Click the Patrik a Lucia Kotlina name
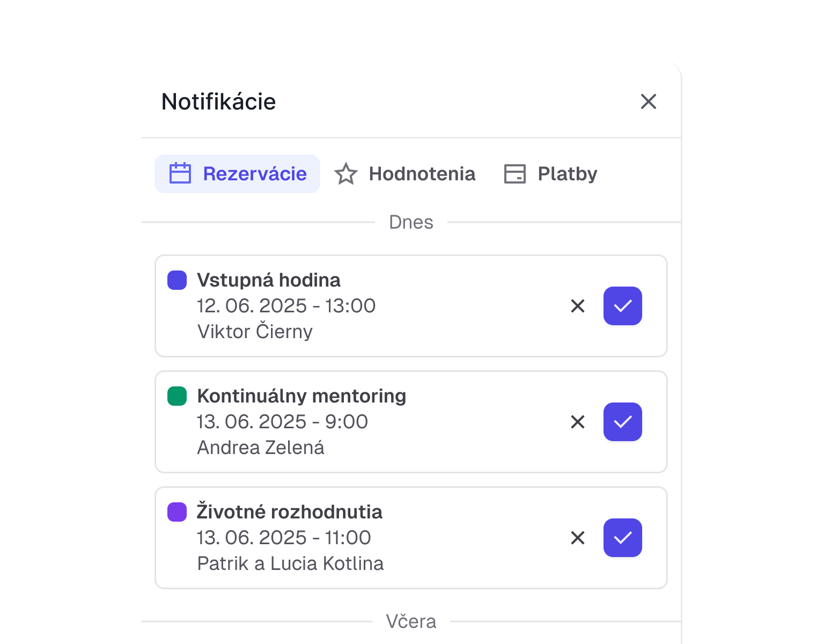This screenshot has height=644, width=824. (290, 563)
